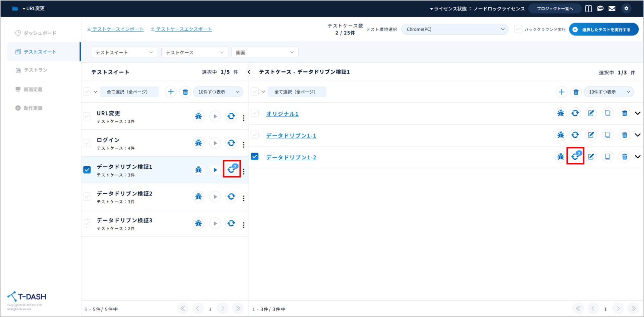Copy the データドリブン1-1 test case

(607, 135)
